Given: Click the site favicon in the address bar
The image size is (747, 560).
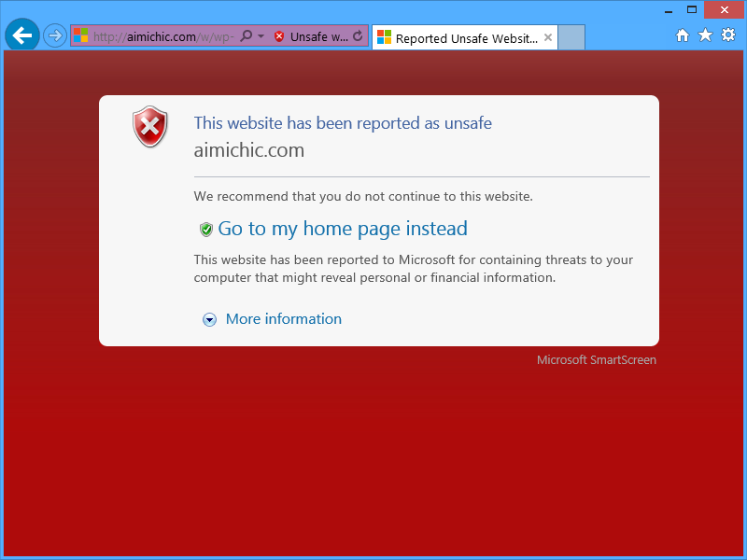Looking at the screenshot, I should click(81, 35).
